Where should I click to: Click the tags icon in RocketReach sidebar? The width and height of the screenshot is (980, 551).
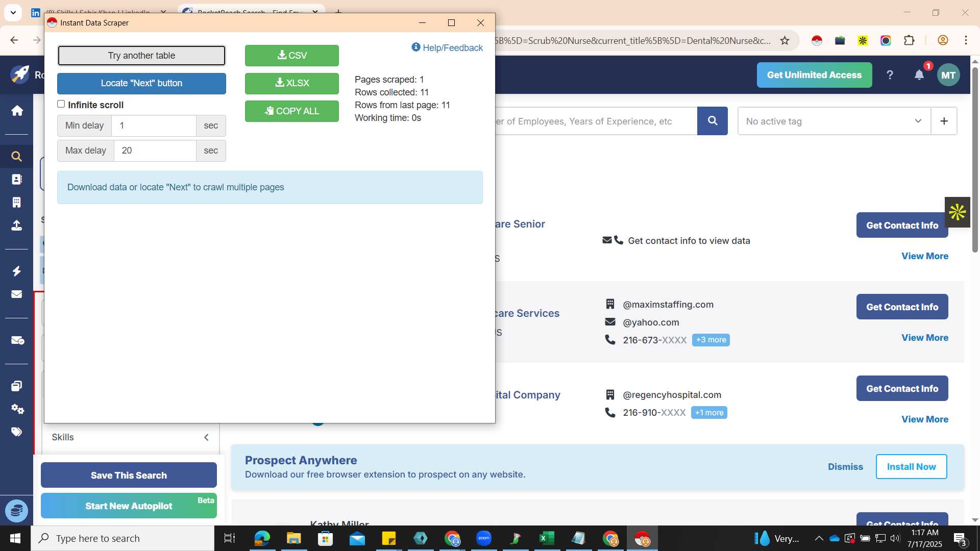pyautogui.click(x=17, y=432)
